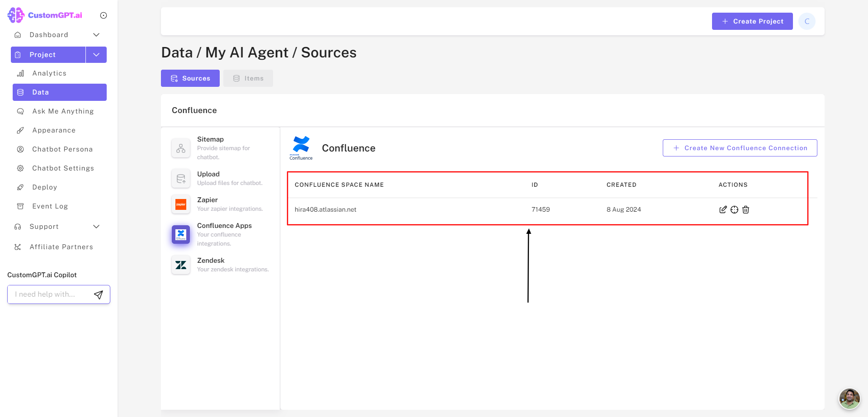
Task: Expand the Dashboard menu chevron
Action: coord(96,35)
